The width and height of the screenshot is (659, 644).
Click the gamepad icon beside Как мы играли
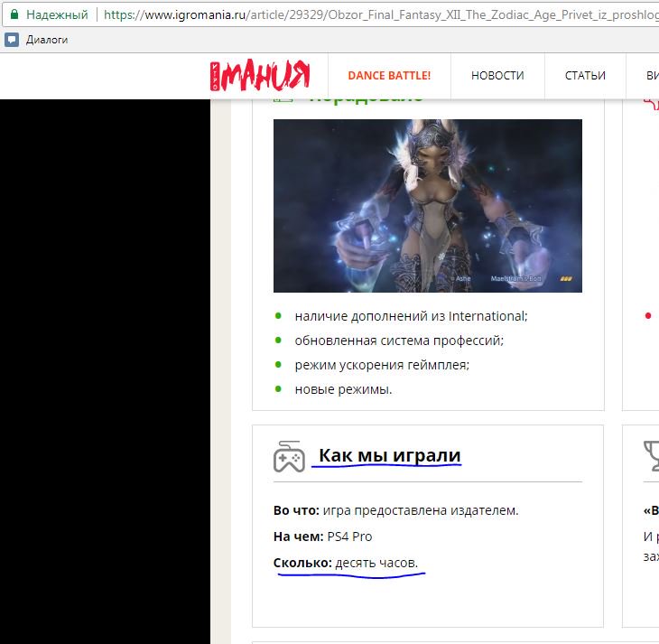289,456
